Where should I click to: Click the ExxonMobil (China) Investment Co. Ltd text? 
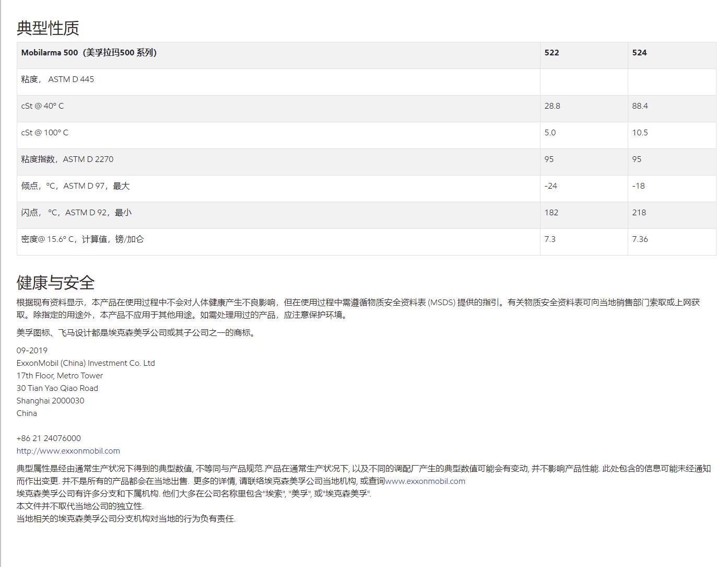tap(86, 363)
